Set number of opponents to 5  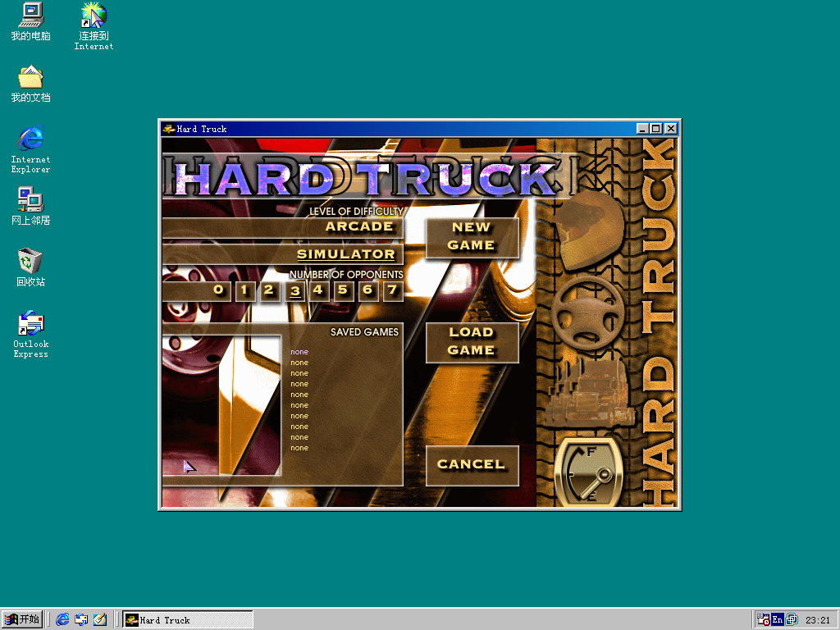(343, 291)
